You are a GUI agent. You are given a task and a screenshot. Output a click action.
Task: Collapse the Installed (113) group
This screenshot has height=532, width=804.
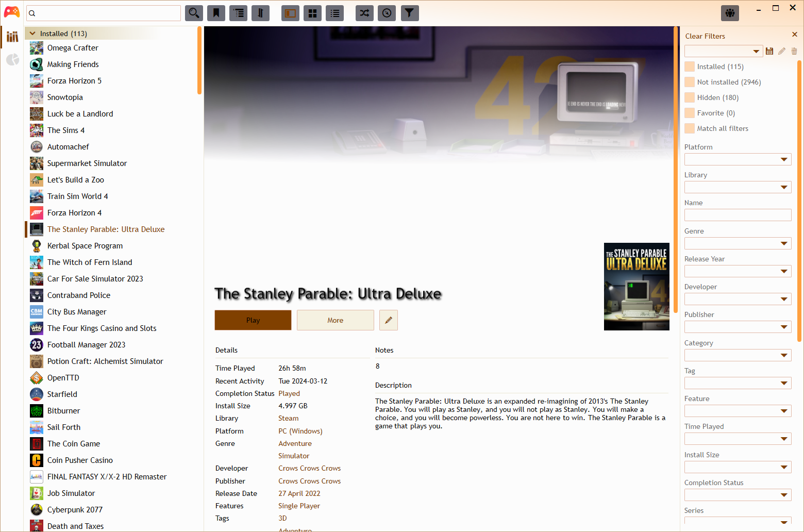(32, 34)
